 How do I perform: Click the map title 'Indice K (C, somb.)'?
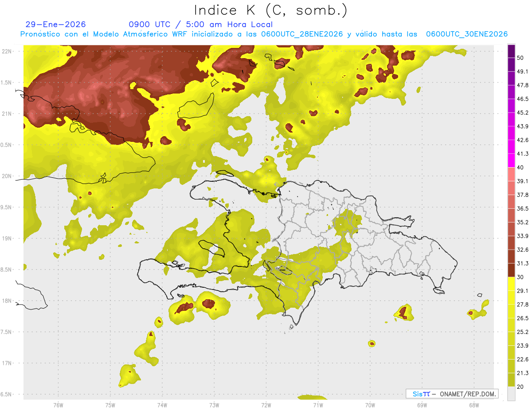[270, 11]
